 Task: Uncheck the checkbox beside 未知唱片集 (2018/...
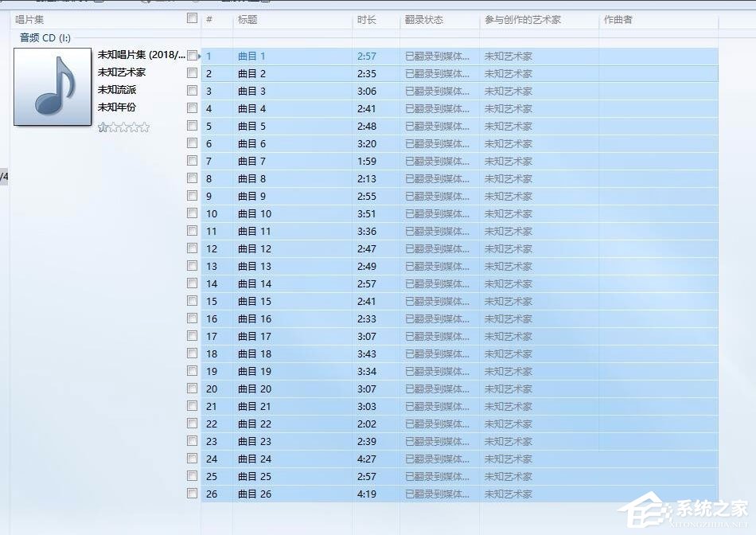tap(192, 56)
